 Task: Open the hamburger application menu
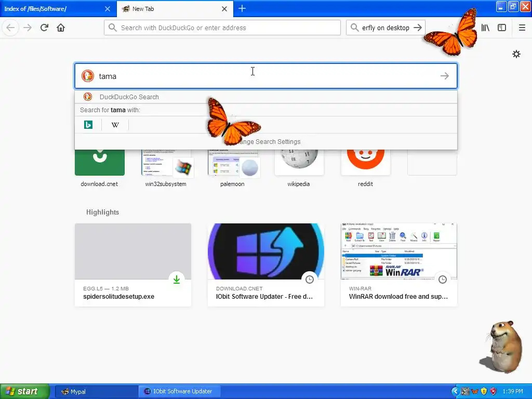click(x=522, y=28)
